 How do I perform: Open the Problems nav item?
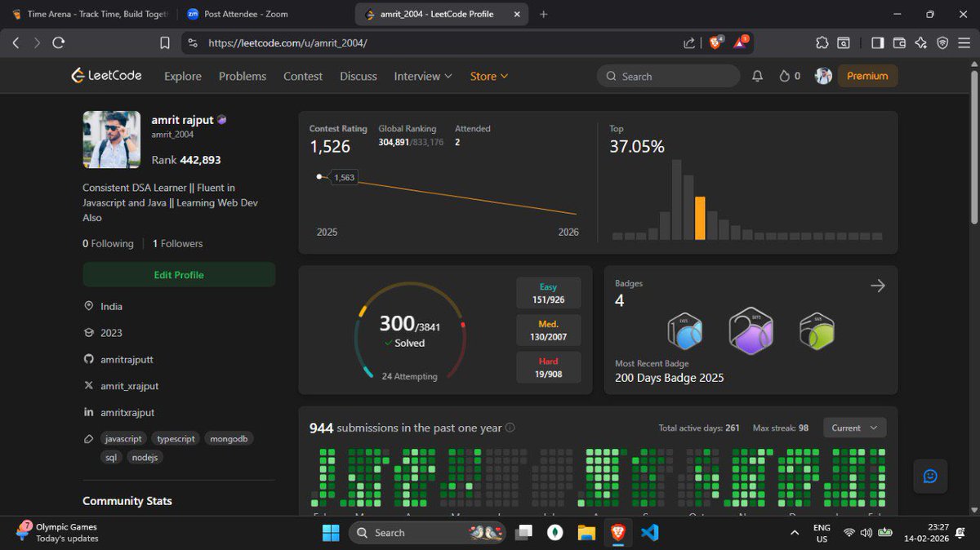(243, 76)
